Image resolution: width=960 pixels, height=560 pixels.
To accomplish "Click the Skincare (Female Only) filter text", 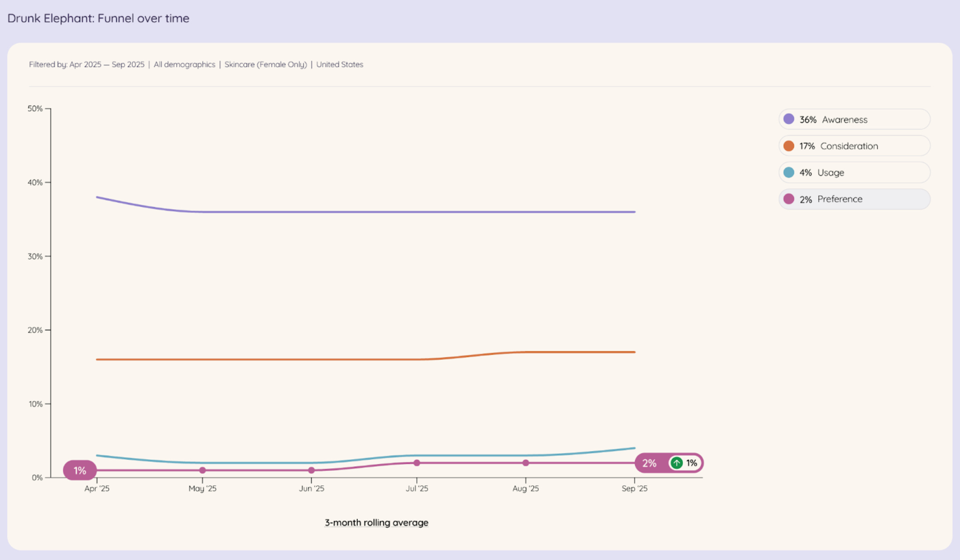I will [265, 65].
